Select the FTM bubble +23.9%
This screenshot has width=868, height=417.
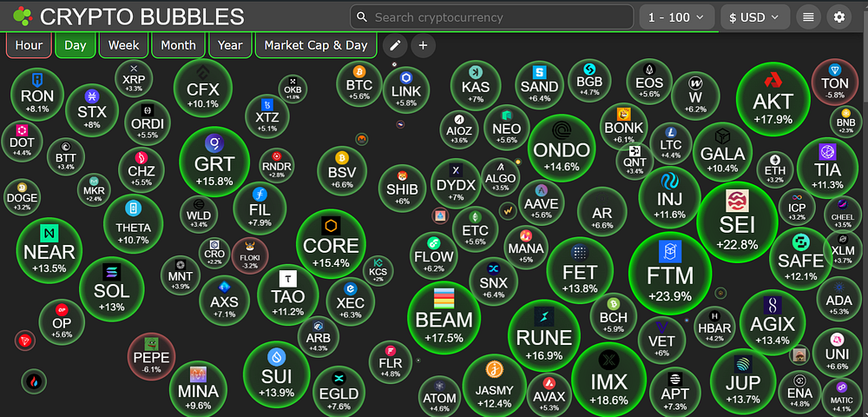coord(670,274)
